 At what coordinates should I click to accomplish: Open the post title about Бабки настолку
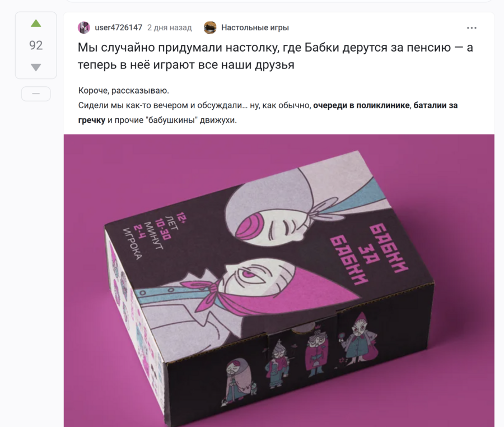tap(276, 56)
